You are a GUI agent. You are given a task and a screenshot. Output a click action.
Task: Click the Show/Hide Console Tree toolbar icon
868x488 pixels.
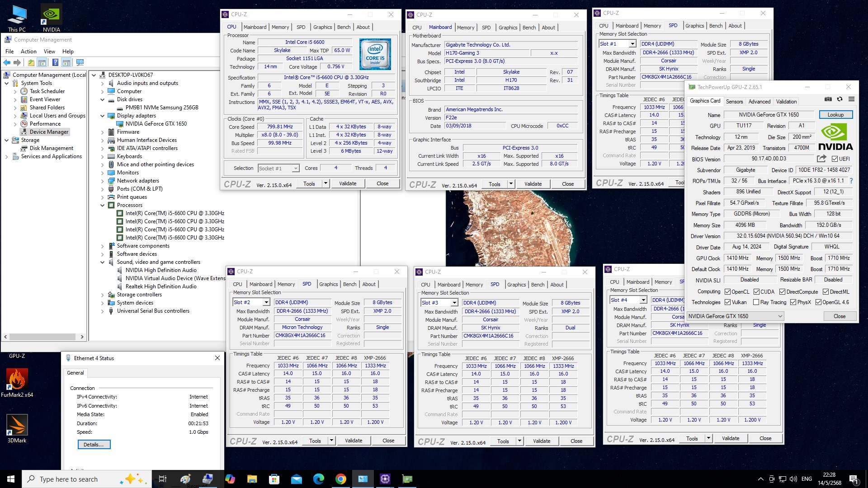[42, 62]
